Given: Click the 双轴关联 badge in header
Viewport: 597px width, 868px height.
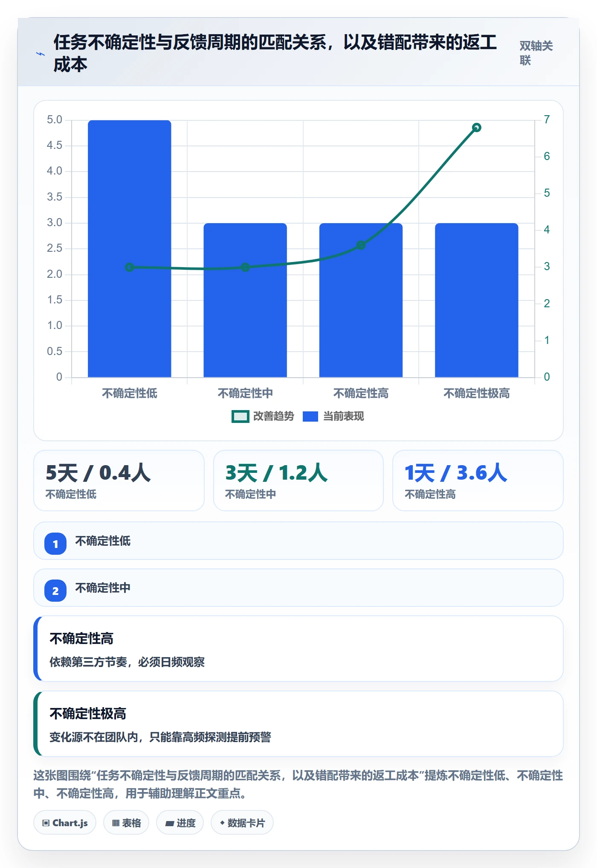Looking at the screenshot, I should 536,53.
